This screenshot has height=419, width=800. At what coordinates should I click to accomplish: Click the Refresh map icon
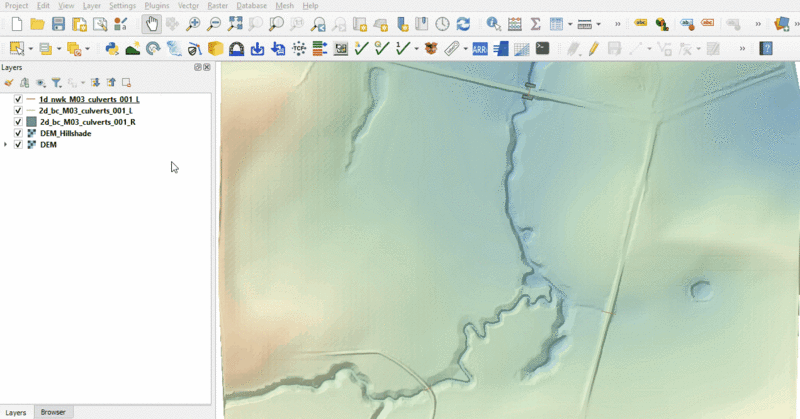point(463,24)
